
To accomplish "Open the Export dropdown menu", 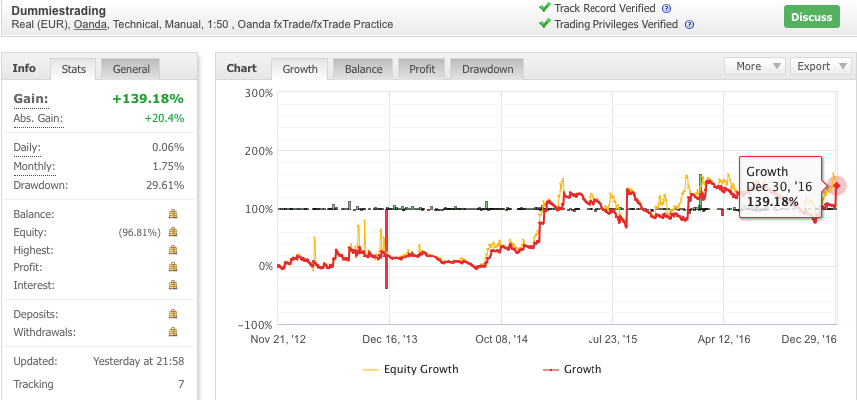I will [820, 67].
